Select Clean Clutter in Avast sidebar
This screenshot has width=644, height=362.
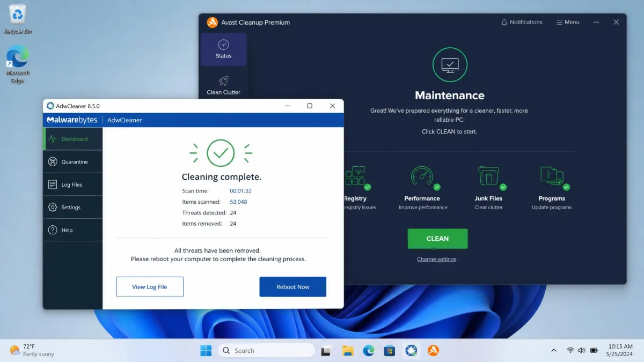[x=224, y=86]
